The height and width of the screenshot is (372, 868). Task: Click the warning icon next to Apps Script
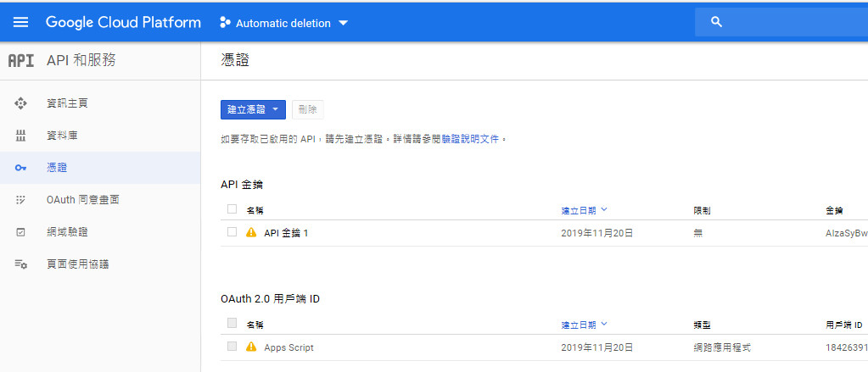click(x=251, y=347)
